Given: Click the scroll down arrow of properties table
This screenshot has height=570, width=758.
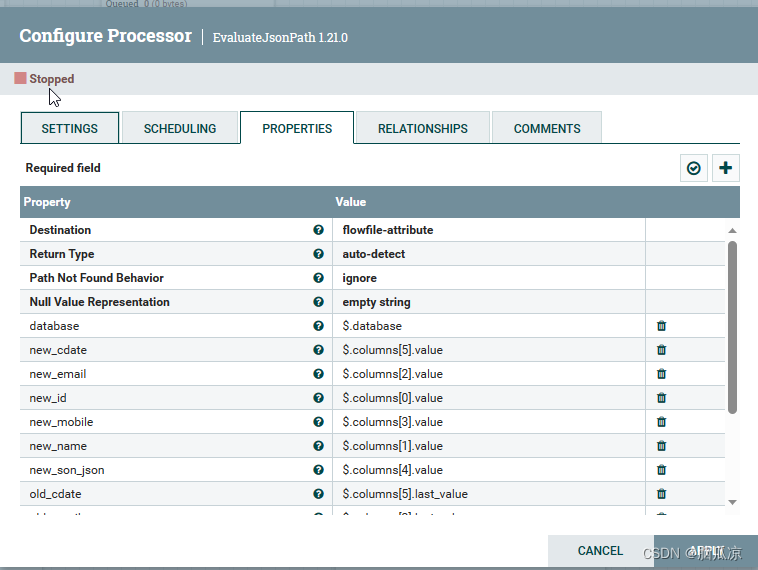Looking at the screenshot, I should coord(732,502).
